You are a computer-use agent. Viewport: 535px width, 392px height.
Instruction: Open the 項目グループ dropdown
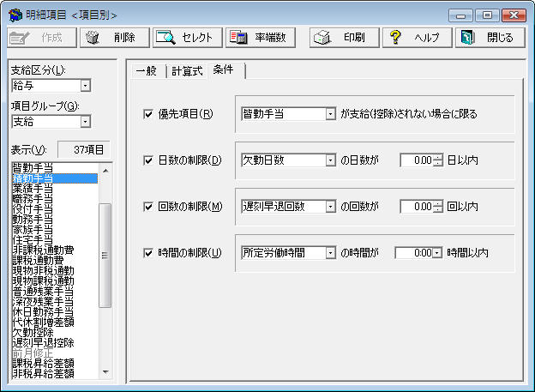pyautogui.click(x=84, y=122)
